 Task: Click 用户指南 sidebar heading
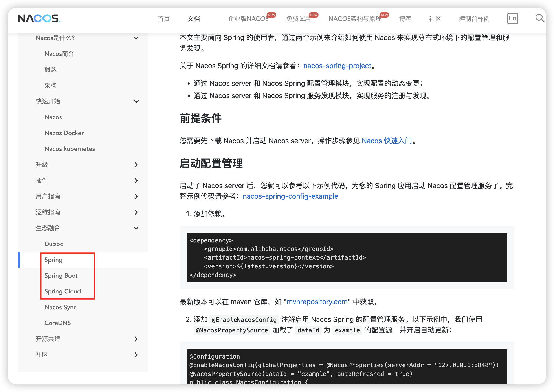point(48,196)
